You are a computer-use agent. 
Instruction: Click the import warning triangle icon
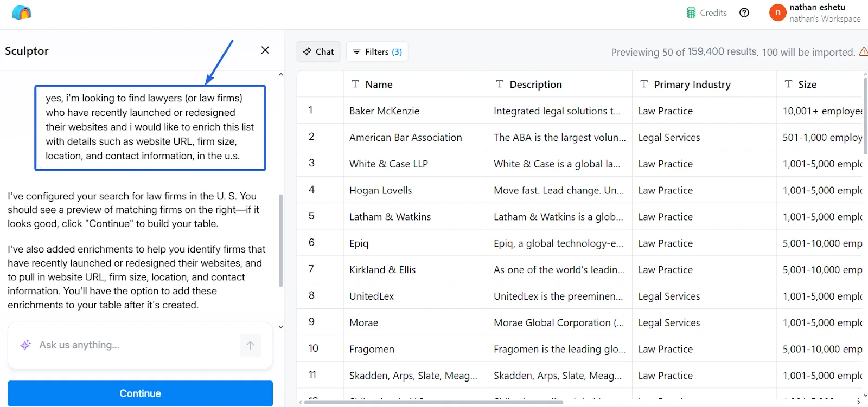coord(863,51)
